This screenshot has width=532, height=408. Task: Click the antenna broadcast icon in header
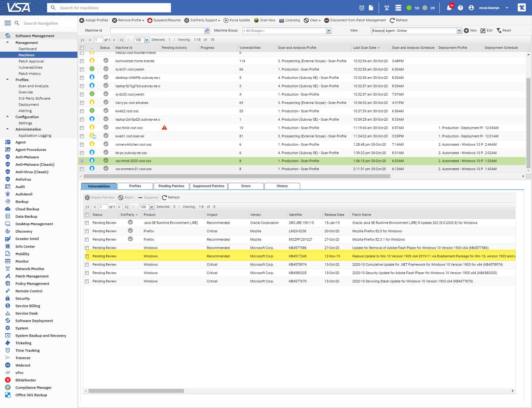pos(387,8)
